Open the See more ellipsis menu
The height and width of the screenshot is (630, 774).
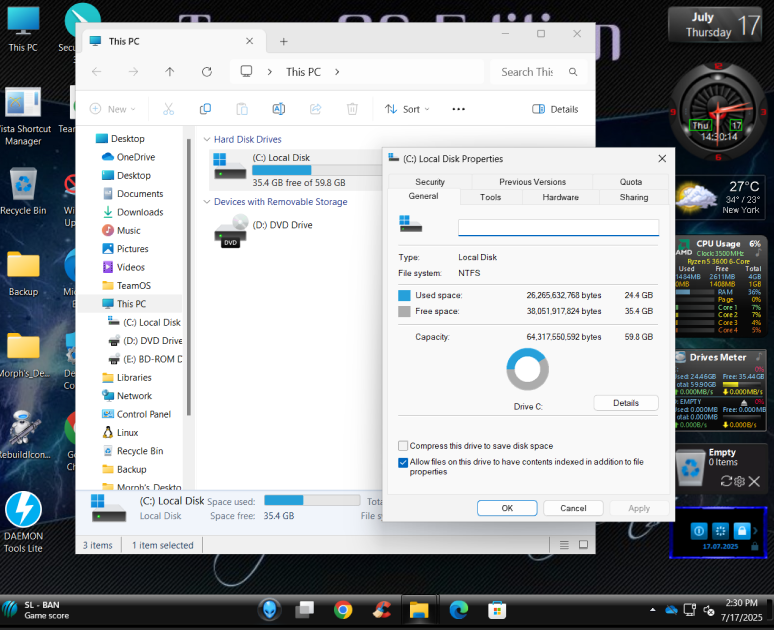pyautogui.click(x=459, y=109)
